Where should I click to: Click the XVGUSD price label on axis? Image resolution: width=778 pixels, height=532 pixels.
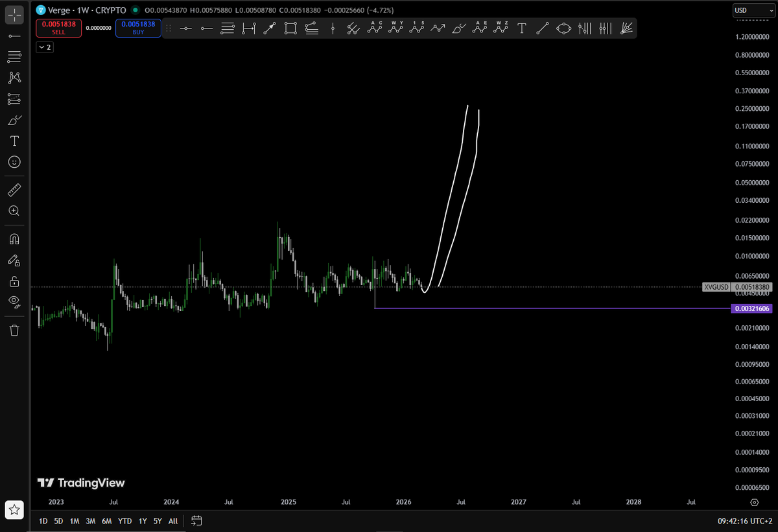coord(717,287)
